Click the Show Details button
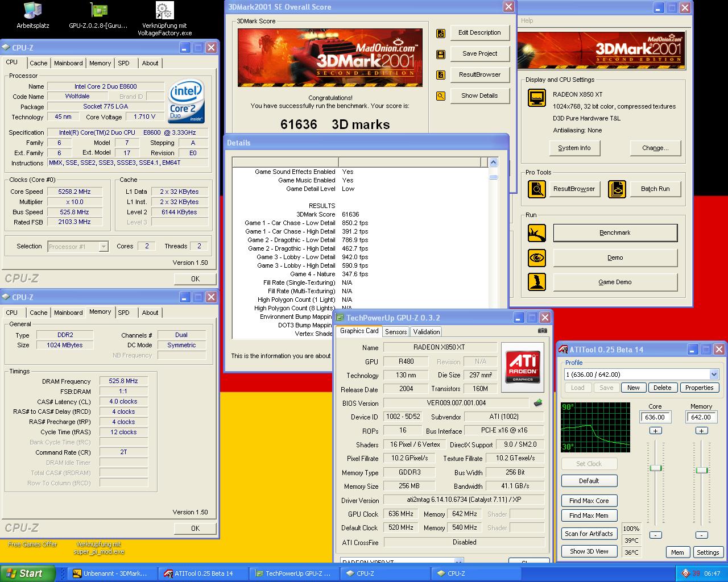The image size is (728, 582). [x=479, y=95]
